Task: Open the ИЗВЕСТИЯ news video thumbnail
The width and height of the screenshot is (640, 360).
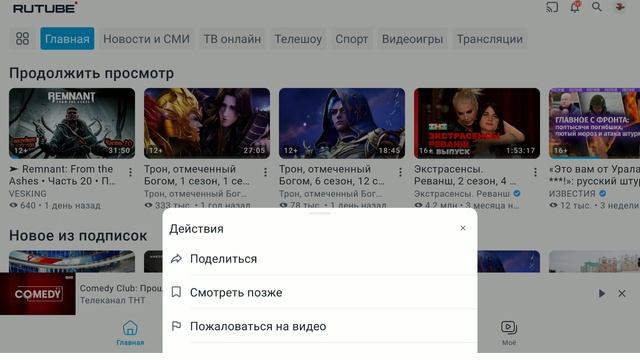Action: 594,123
